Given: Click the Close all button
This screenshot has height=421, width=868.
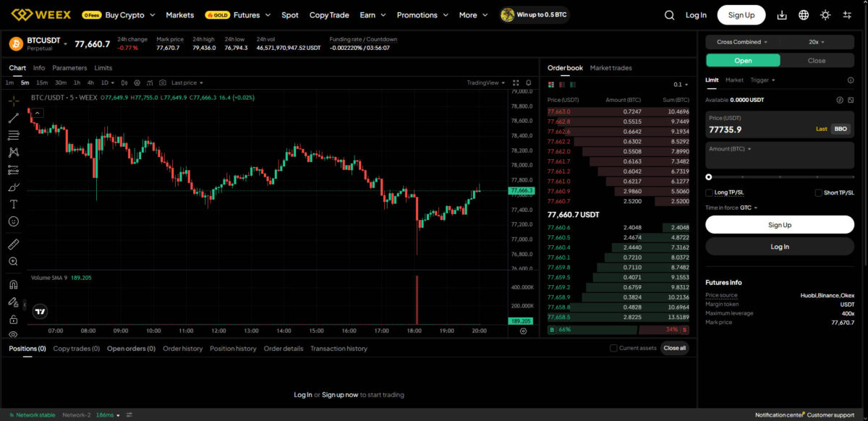Looking at the screenshot, I should tap(674, 348).
